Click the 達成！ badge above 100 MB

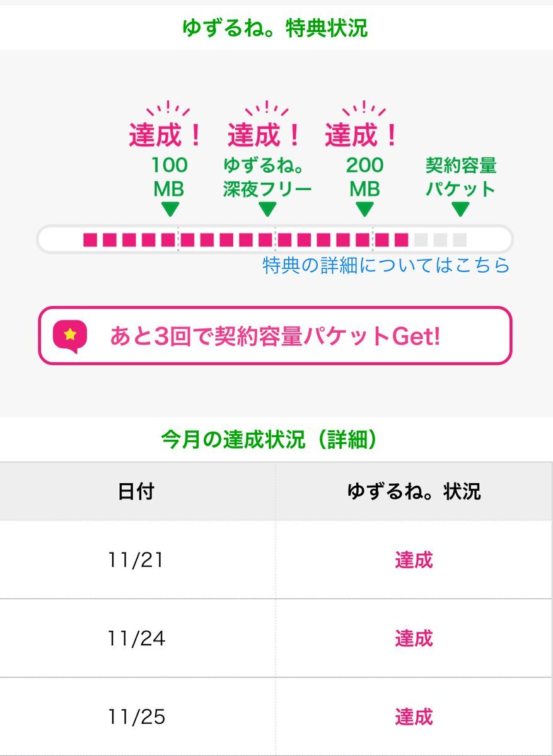[167, 134]
